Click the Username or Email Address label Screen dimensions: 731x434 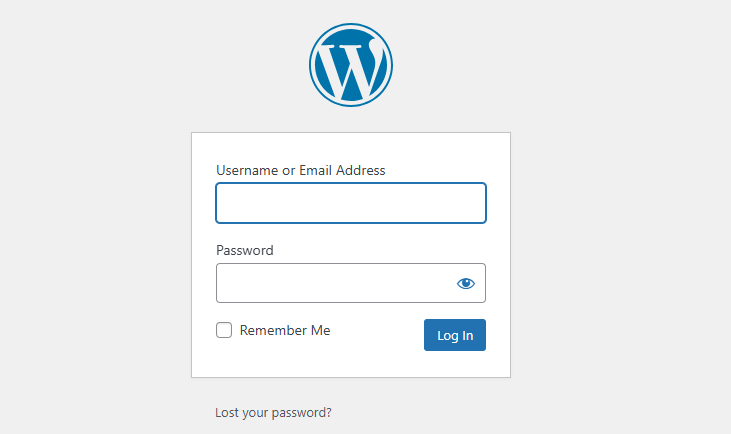301,170
